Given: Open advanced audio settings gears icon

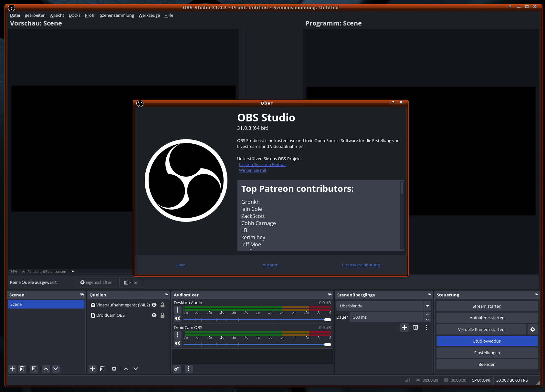Looking at the screenshot, I should [x=177, y=369].
